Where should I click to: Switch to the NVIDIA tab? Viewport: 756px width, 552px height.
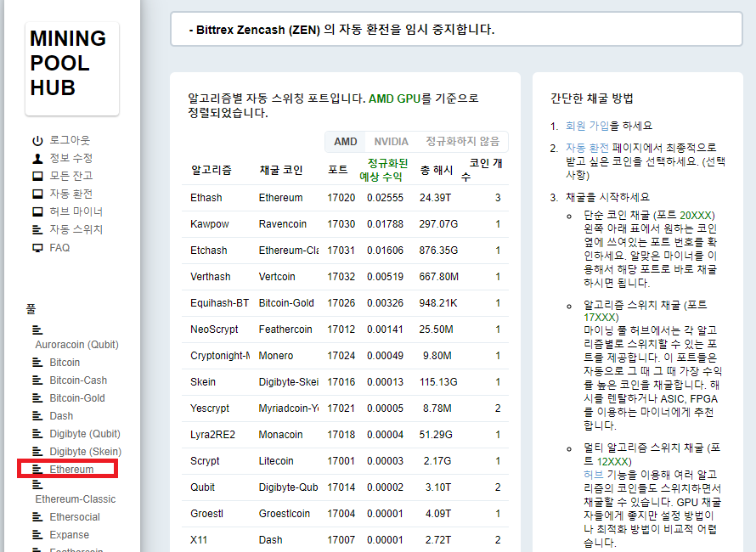391,142
